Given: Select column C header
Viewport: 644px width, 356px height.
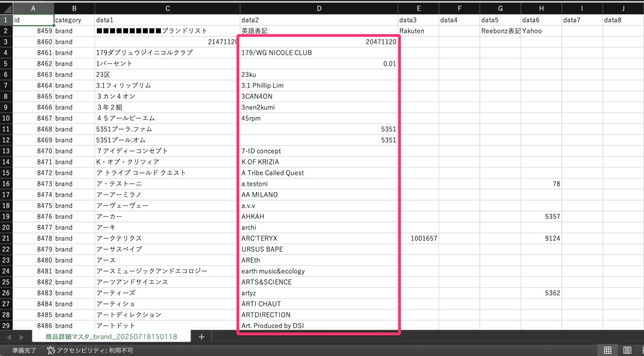Looking at the screenshot, I should (167, 8).
